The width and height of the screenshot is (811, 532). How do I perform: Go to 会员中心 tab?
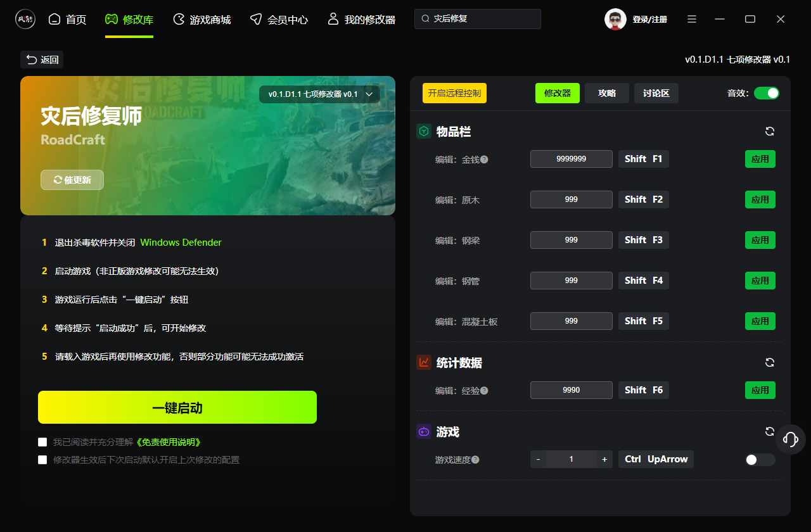click(x=279, y=20)
